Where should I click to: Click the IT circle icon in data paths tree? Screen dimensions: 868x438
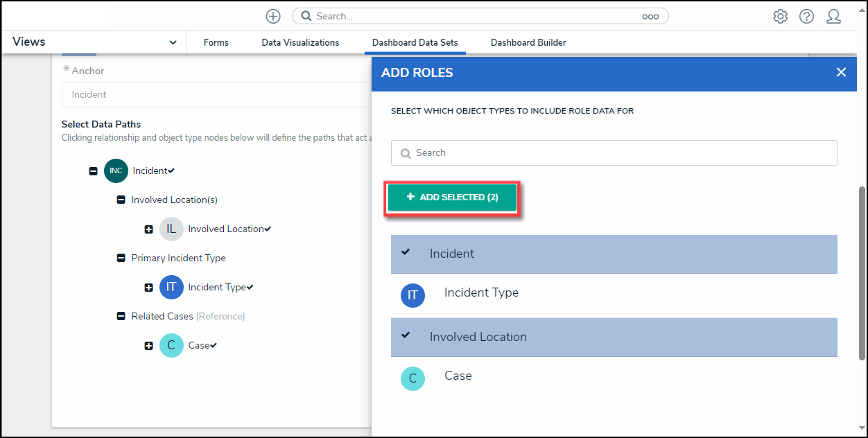pos(171,287)
